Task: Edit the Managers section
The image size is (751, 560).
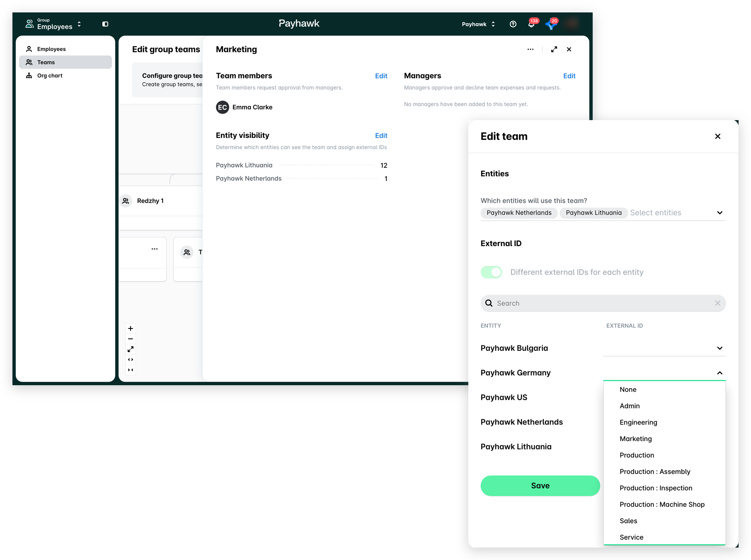Action: click(x=569, y=76)
